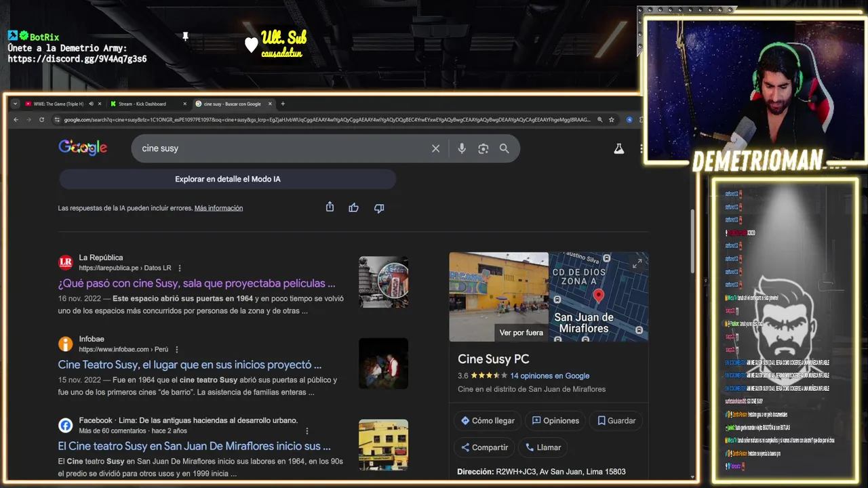The height and width of the screenshot is (488, 868).
Task: Switch to WWE: The Game tab
Action: (58, 104)
